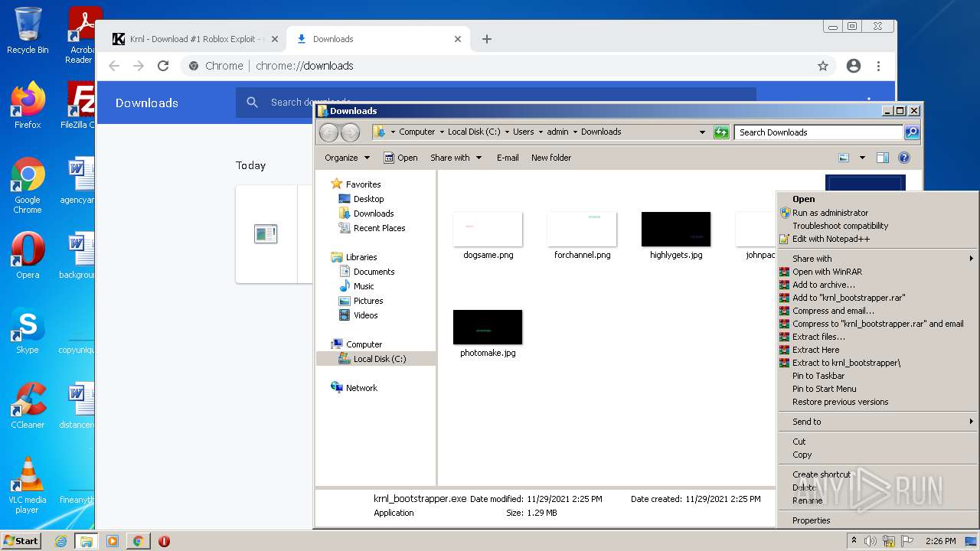
Task: Close the Krnl download tab
Action: pyautogui.click(x=273, y=39)
